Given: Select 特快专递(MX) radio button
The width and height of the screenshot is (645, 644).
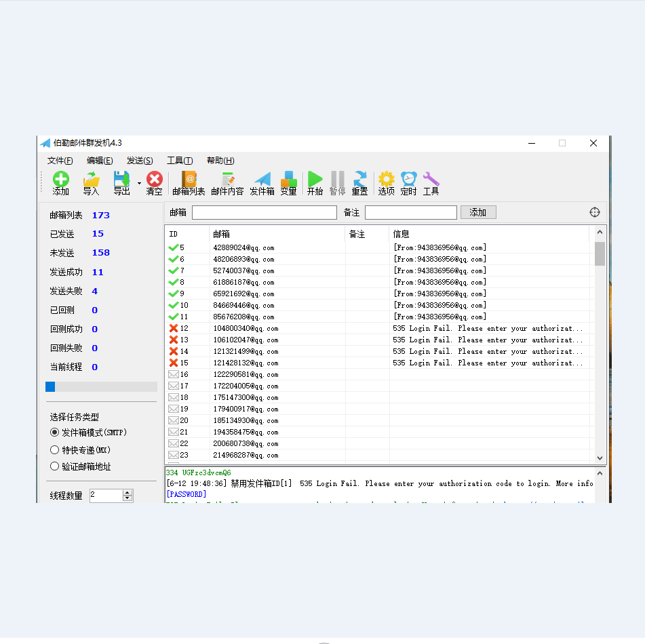Looking at the screenshot, I should (55, 450).
